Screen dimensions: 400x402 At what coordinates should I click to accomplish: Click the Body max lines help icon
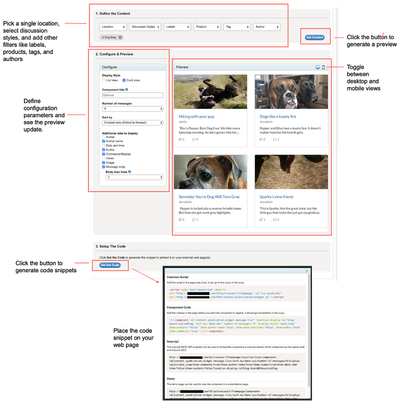(x=130, y=172)
